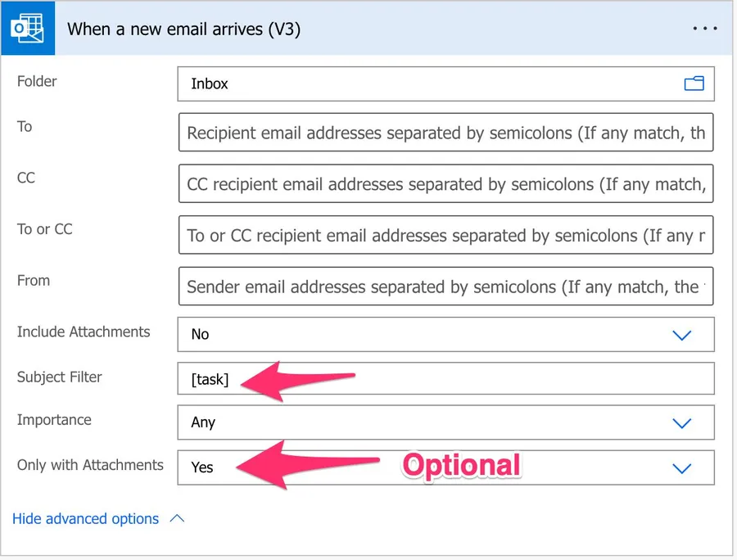
Task: Click the From sender addresses field
Action: (445, 287)
